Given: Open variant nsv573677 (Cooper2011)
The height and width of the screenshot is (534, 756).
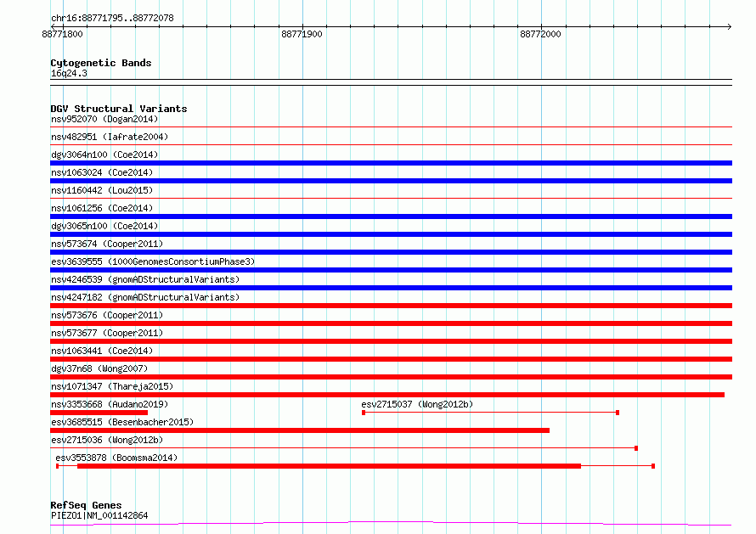Looking at the screenshot, I should 107,333.
